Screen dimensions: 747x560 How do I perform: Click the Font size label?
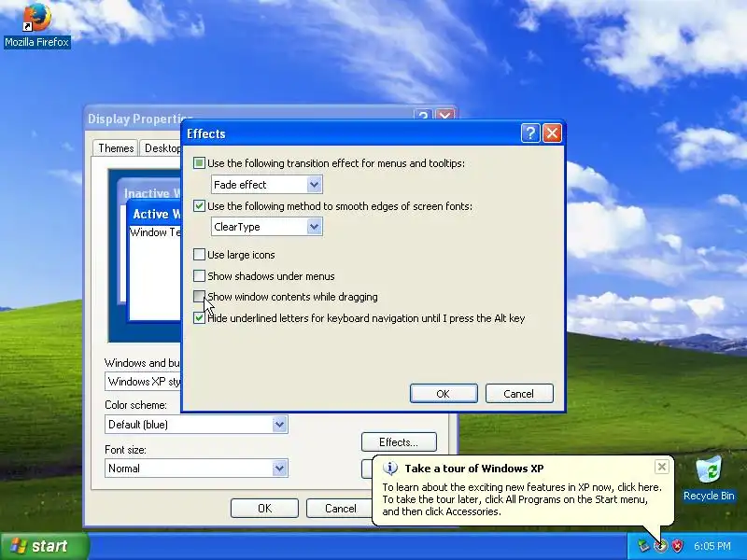125,450
